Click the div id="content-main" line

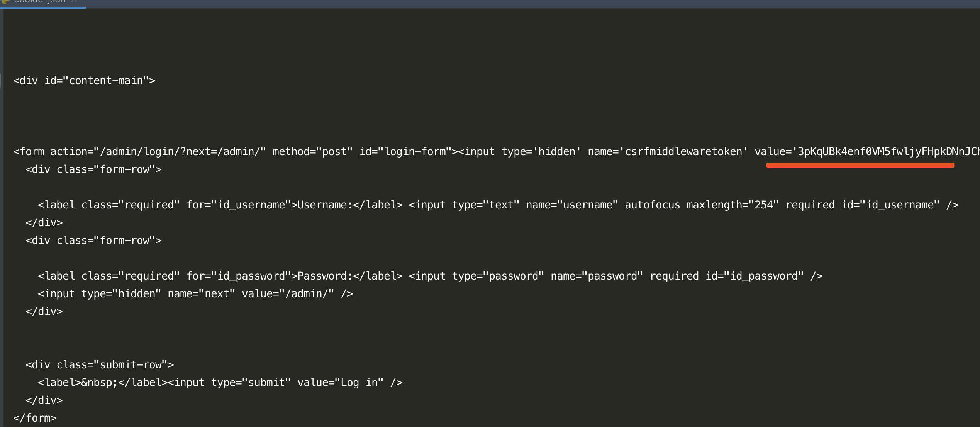[x=84, y=81]
